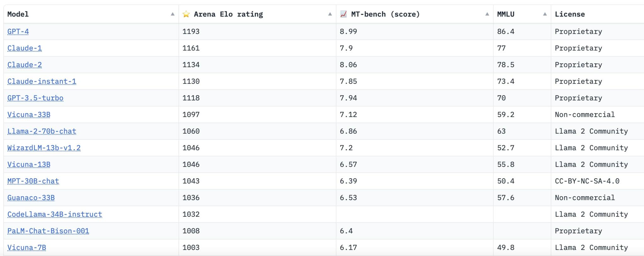Open the Guanaco-33B model link

(31, 198)
